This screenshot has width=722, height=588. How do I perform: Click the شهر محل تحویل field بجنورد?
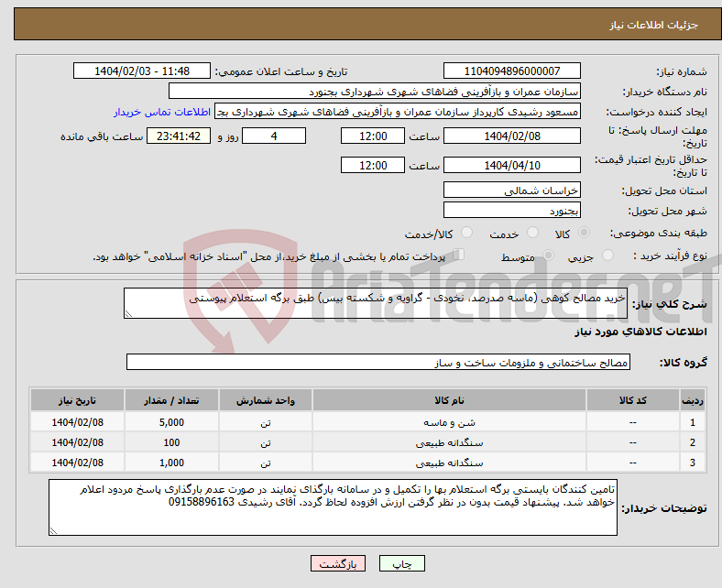click(x=512, y=210)
